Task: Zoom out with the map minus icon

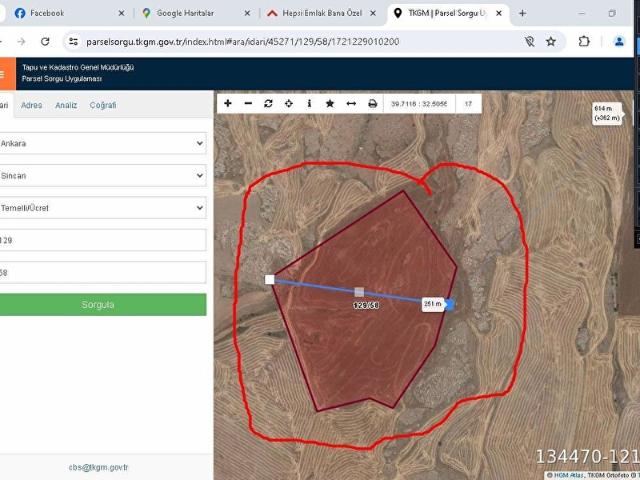Action: tap(248, 103)
